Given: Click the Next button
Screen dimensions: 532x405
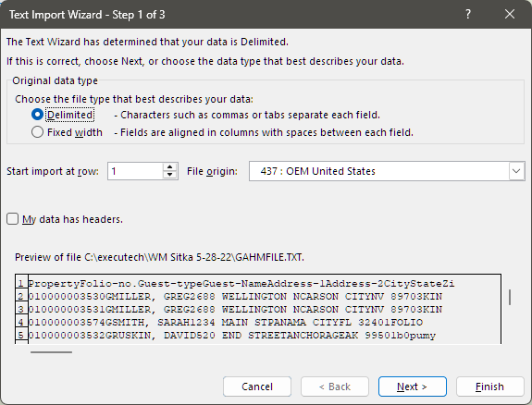Looking at the screenshot, I should [x=413, y=387].
